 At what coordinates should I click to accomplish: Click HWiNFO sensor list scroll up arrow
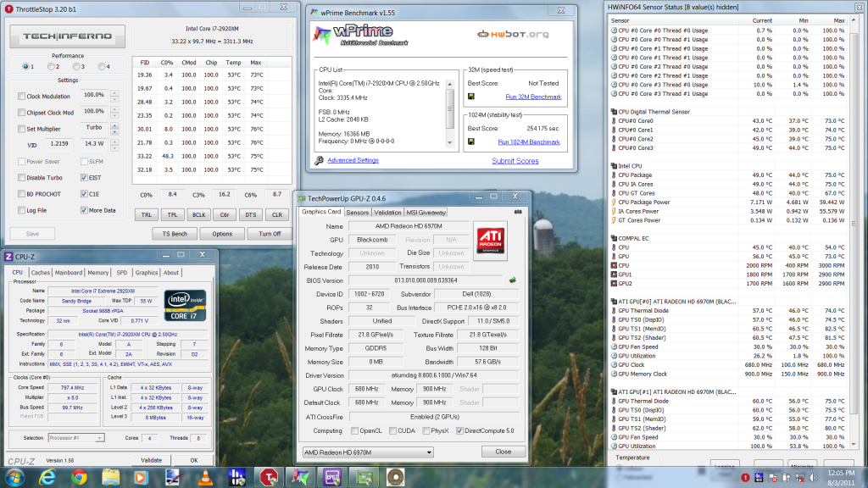[x=854, y=20]
